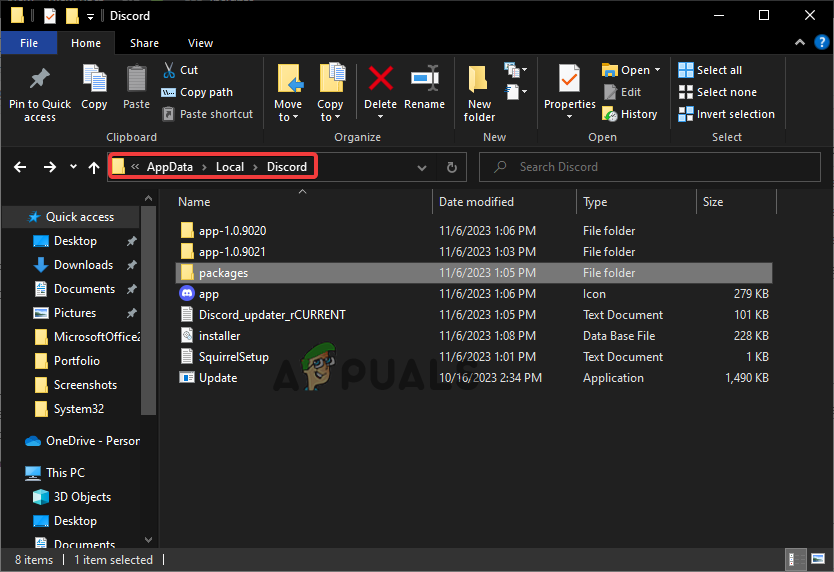Show file History
The height and width of the screenshot is (572, 834).
[x=630, y=114]
